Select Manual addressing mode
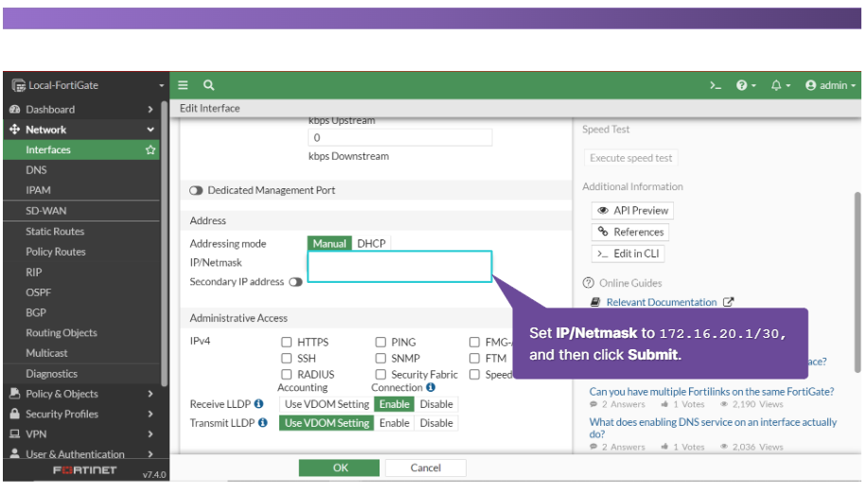The width and height of the screenshot is (868, 494). tap(329, 243)
